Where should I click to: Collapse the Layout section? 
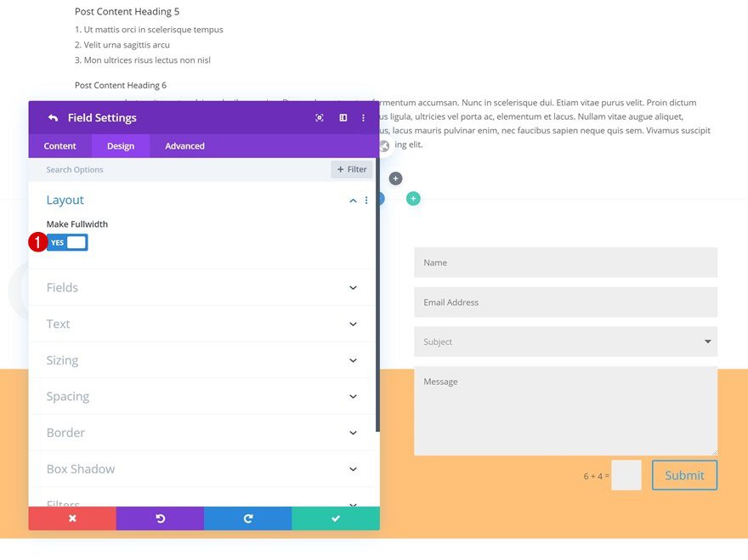[352, 200]
